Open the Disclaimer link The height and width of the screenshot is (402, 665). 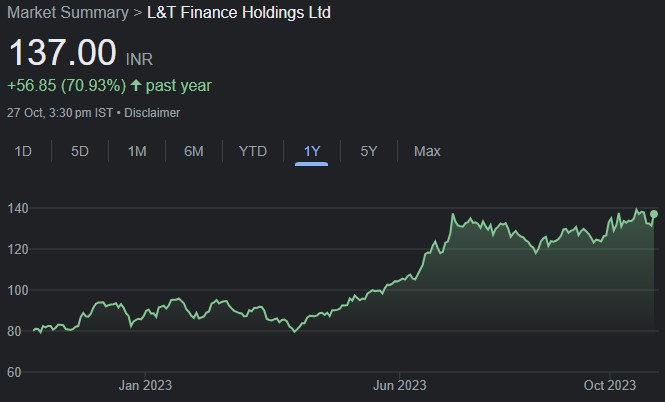click(x=152, y=113)
